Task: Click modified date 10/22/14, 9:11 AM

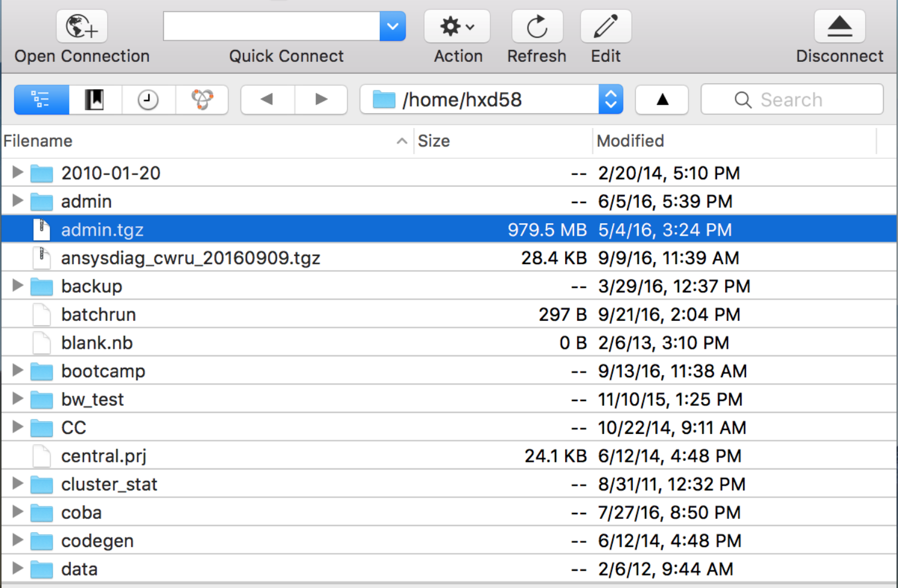Action: pos(672,428)
